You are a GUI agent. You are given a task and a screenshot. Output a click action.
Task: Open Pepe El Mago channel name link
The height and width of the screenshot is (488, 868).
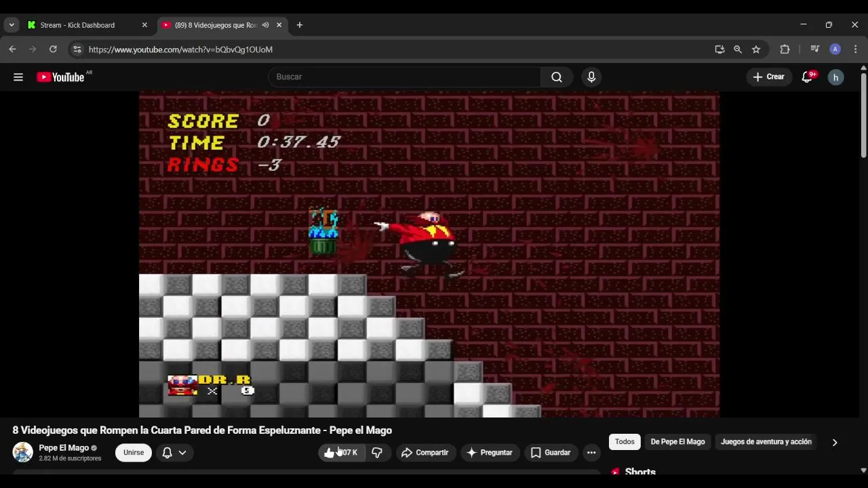[x=64, y=448]
